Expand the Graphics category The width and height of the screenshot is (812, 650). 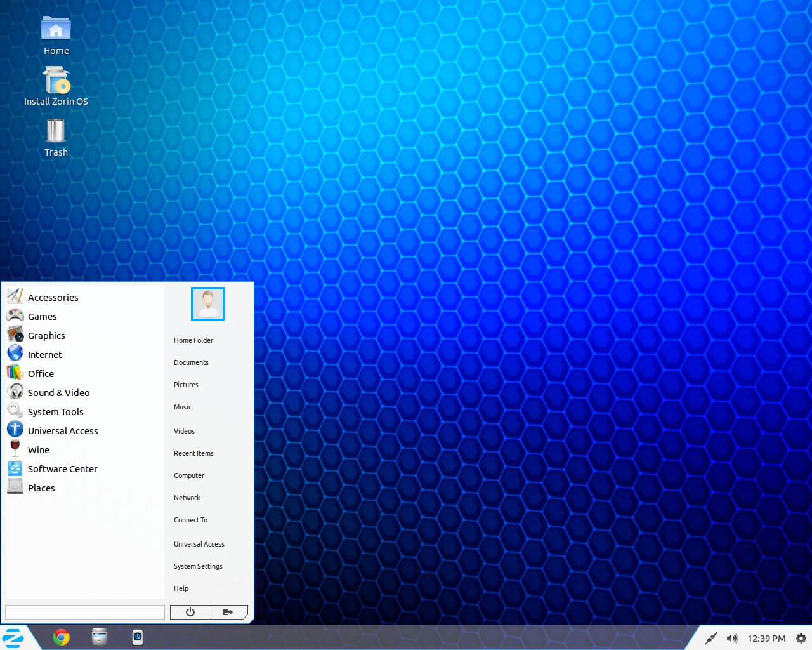46,336
